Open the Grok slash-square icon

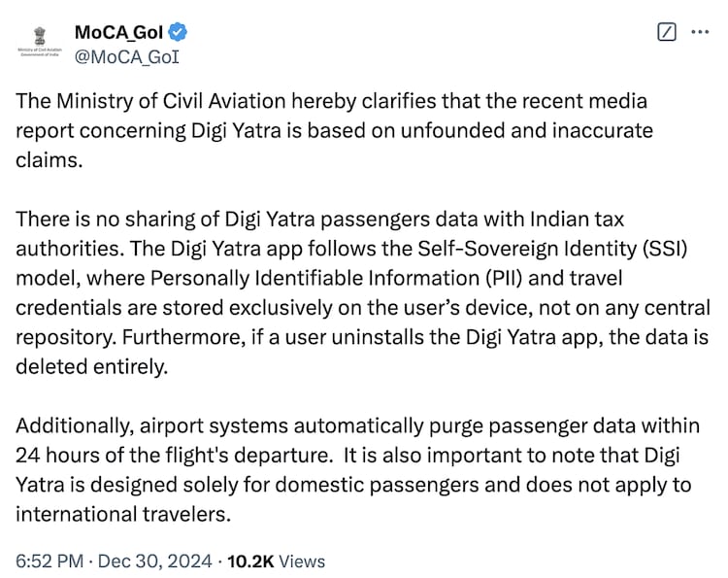pyautogui.click(x=666, y=31)
